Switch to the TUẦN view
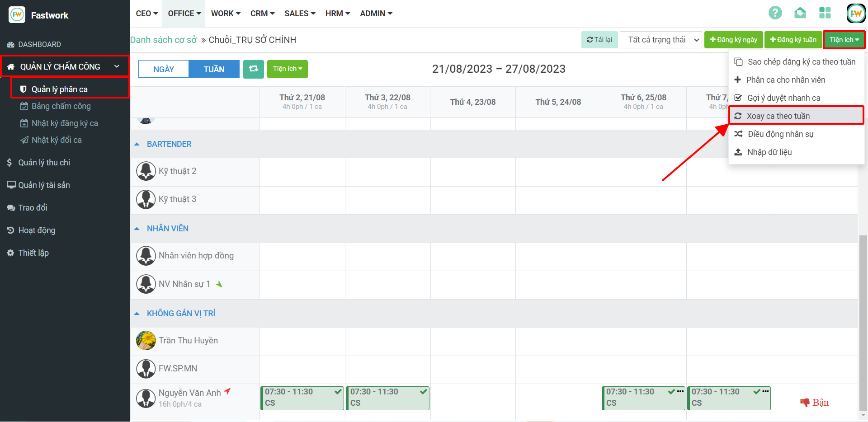 pos(214,69)
